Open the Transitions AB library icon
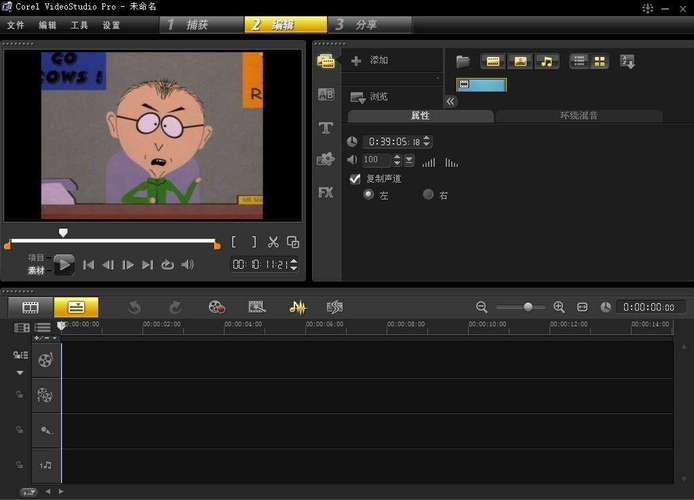Viewport: 694px width, 500px height. point(326,94)
